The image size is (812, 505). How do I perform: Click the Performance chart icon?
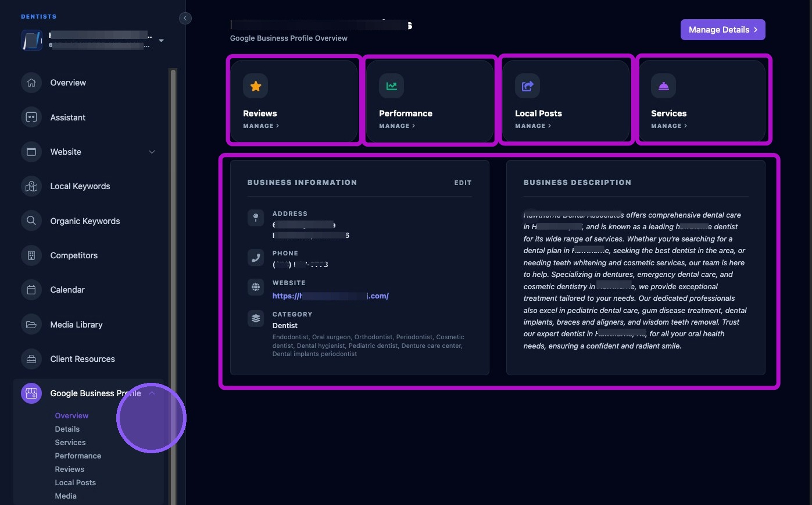[x=392, y=86]
